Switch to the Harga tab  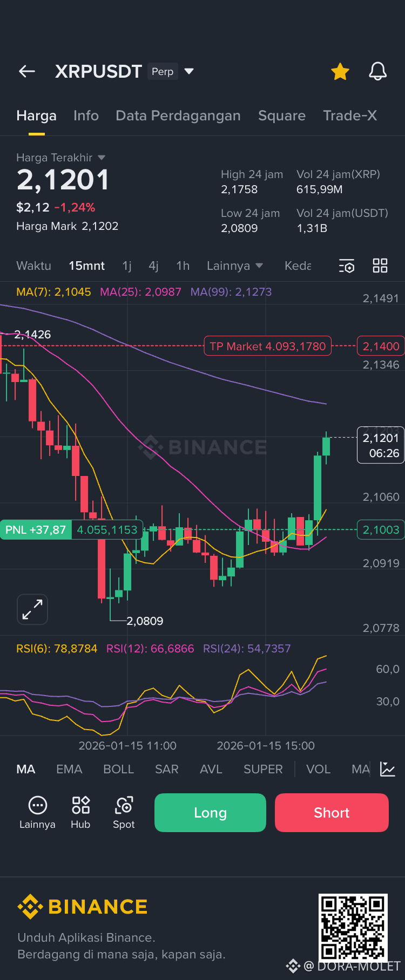coord(36,115)
